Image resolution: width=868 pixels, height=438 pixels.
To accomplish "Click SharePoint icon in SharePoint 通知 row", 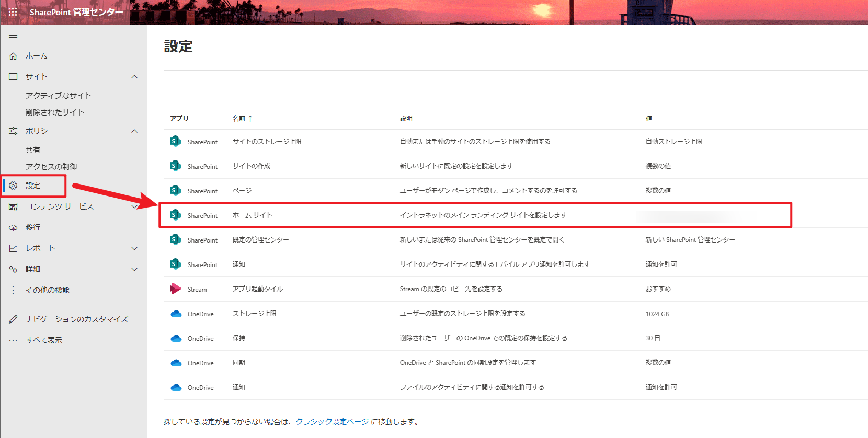I will pos(176,264).
